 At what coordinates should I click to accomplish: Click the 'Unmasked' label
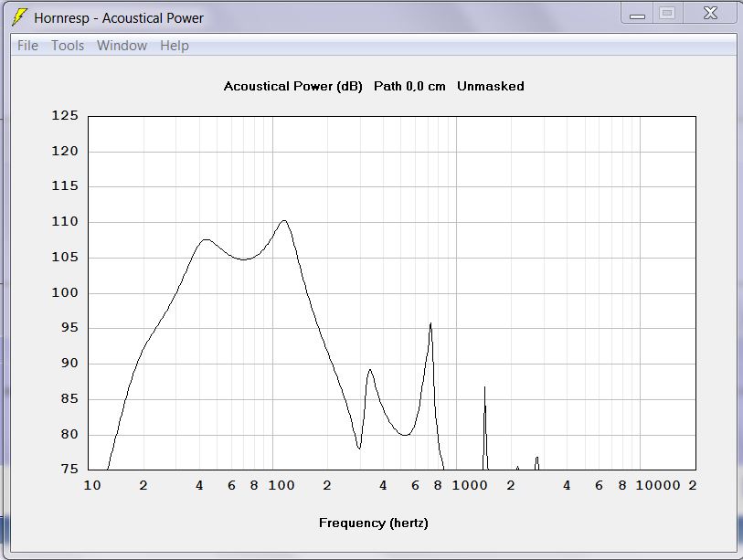tap(491, 86)
